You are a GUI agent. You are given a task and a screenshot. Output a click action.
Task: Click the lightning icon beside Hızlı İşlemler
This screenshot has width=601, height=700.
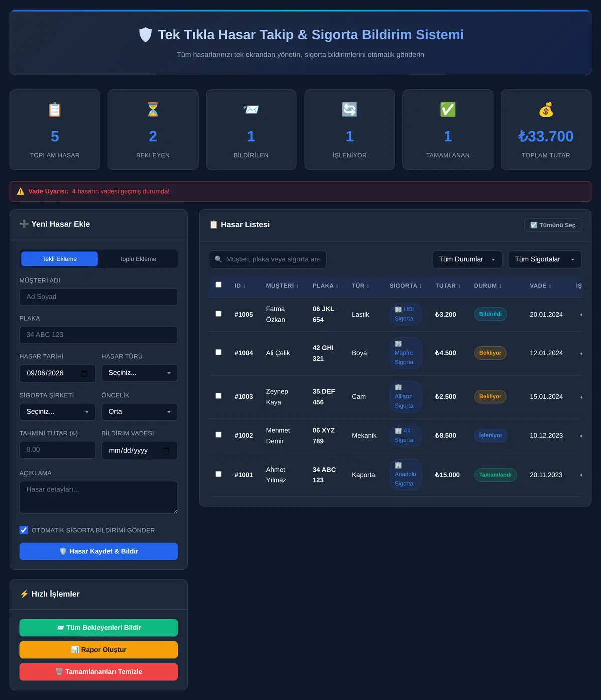[24, 594]
